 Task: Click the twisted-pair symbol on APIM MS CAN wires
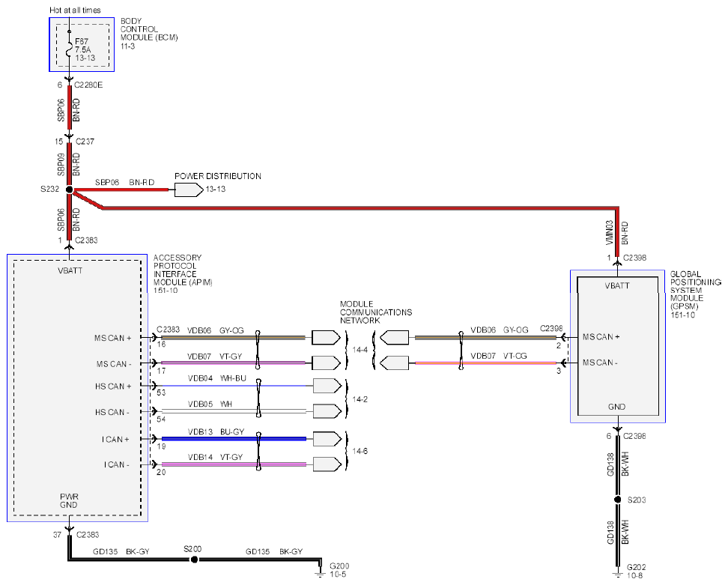(x=258, y=350)
